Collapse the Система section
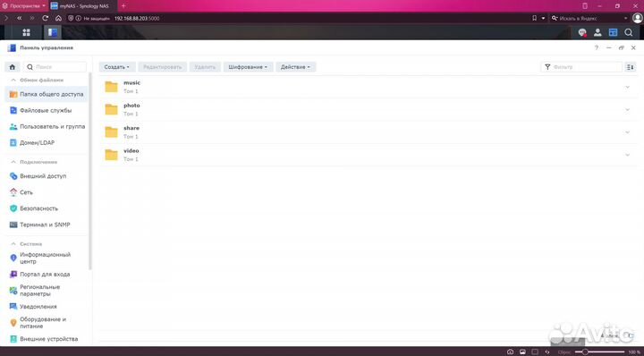The width and height of the screenshot is (644, 356). tap(13, 244)
